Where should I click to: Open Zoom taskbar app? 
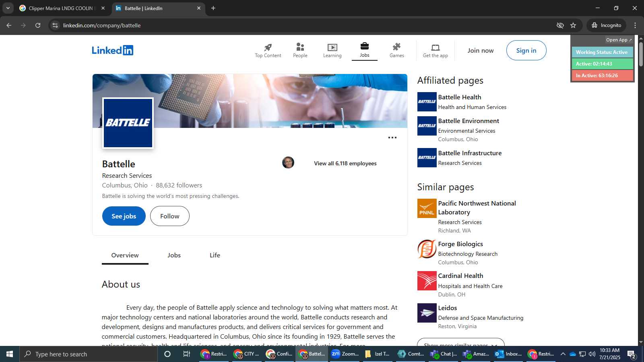pos(345,354)
